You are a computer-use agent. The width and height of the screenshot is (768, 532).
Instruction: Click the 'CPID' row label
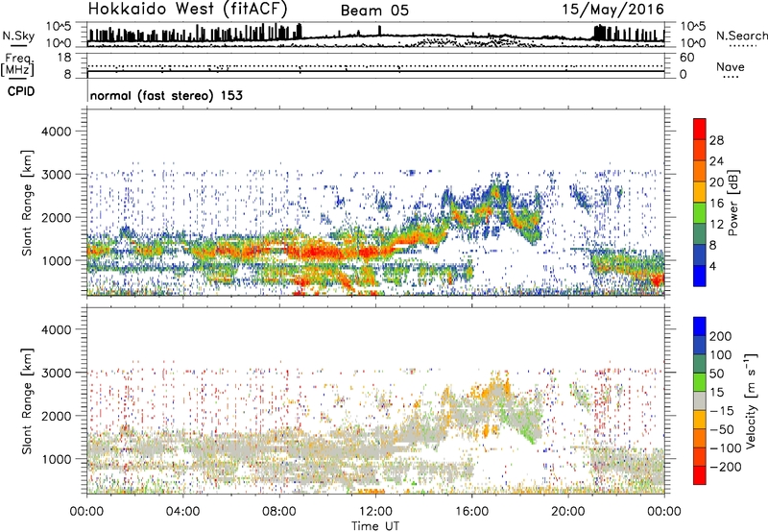coord(21,91)
